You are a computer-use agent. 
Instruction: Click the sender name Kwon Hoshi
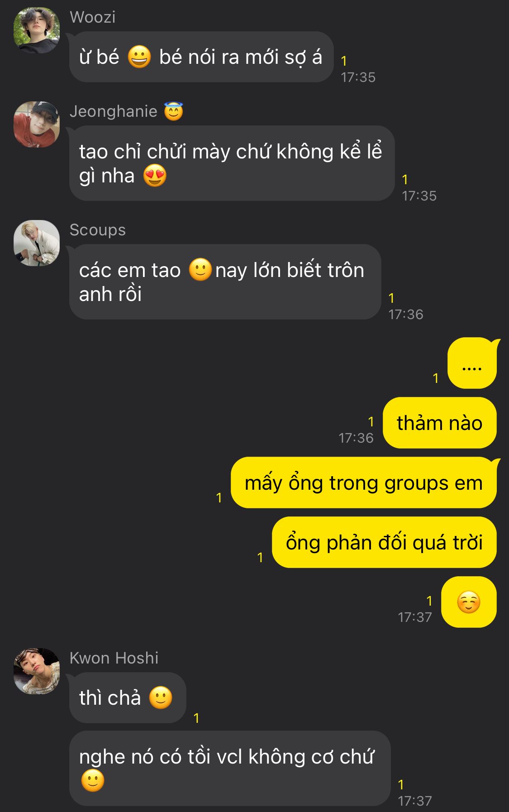(x=114, y=658)
